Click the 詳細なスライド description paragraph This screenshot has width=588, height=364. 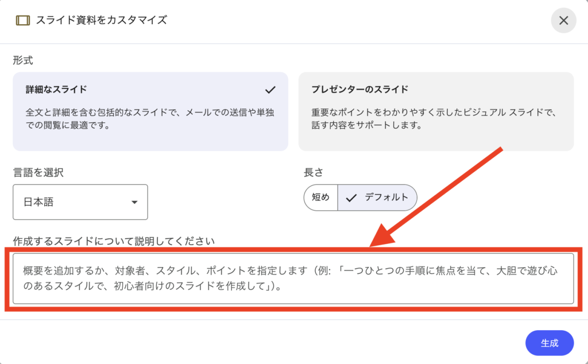click(150, 118)
